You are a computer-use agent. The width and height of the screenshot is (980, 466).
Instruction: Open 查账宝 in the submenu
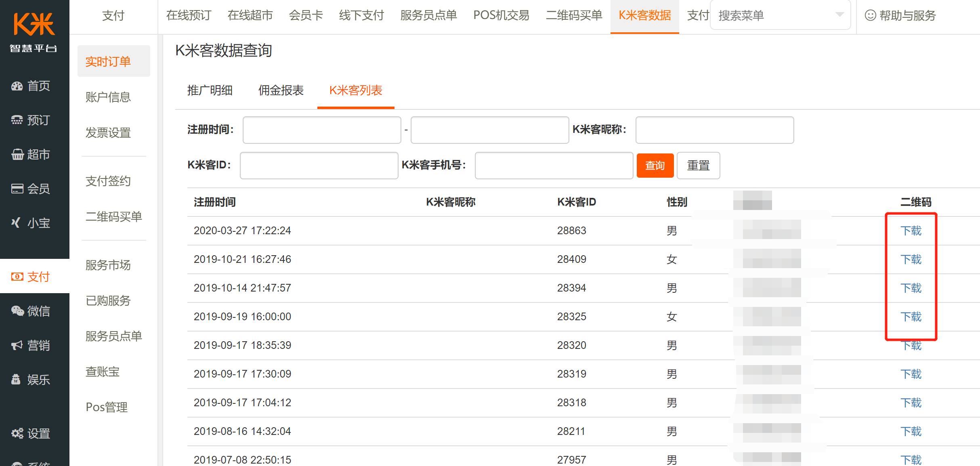coord(102,372)
